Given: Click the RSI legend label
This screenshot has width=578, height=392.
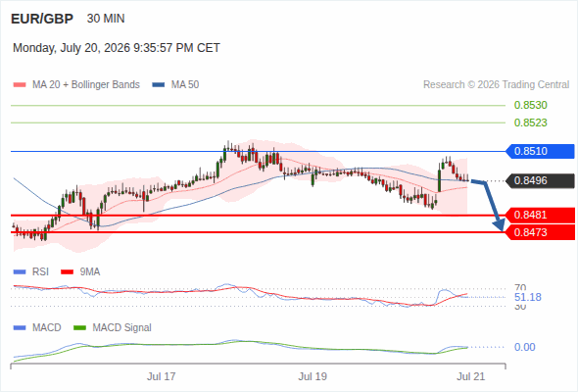Looking at the screenshot, I should point(40,272).
